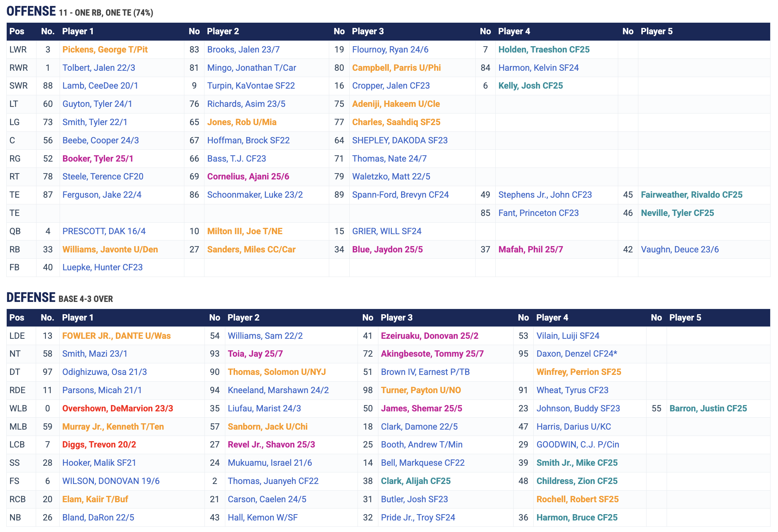
Task: Open Toia, Jay 25/7 link
Action: pyautogui.click(x=255, y=354)
